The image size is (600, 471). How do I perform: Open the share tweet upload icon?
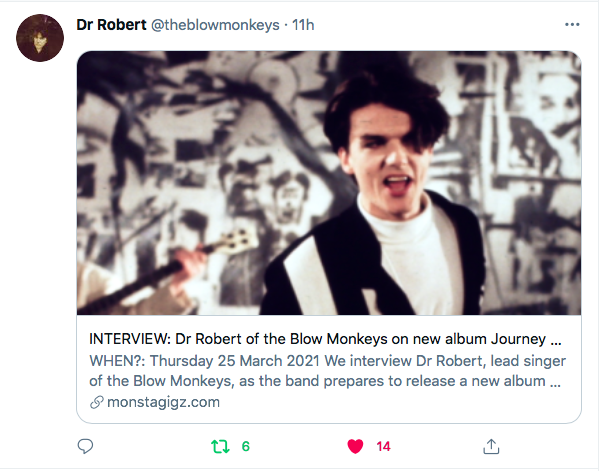[x=491, y=446]
